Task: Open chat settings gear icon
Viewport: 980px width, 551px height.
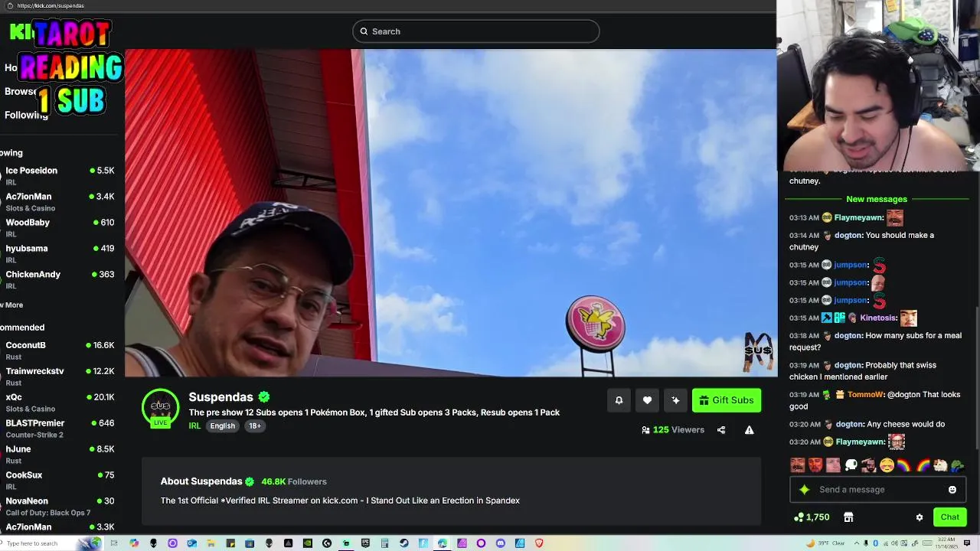Action: pyautogui.click(x=919, y=517)
